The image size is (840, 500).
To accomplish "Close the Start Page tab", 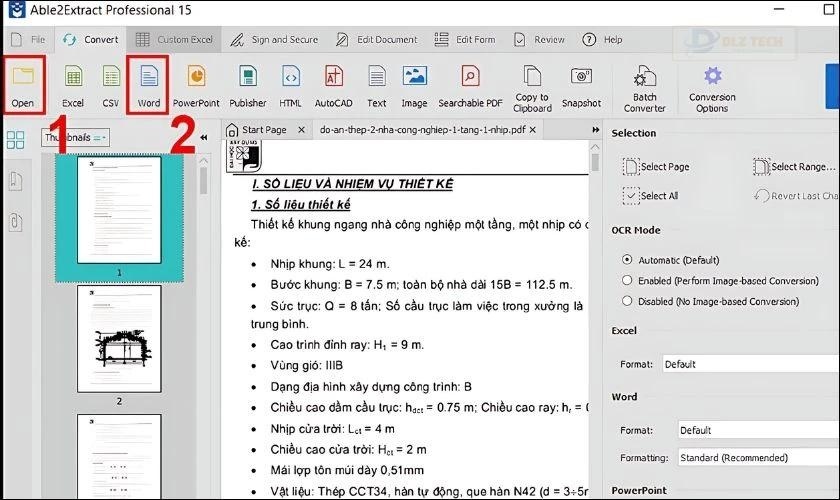I will coord(302,130).
